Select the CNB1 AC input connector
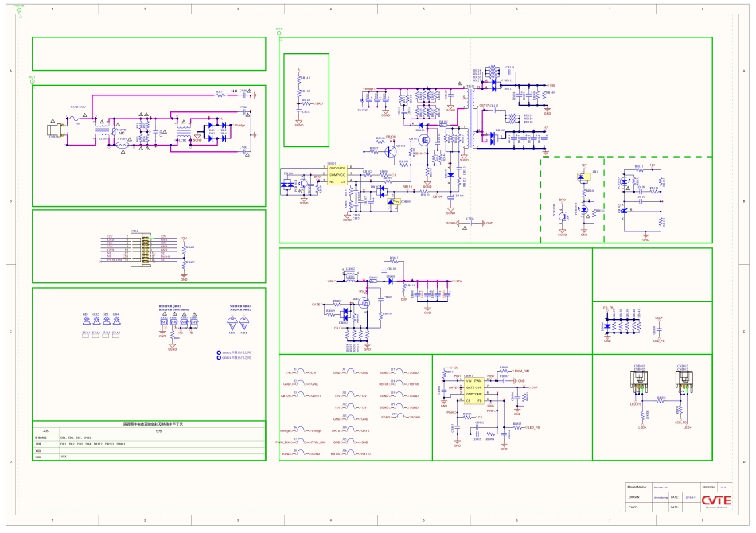The image size is (756, 533). [x=53, y=130]
